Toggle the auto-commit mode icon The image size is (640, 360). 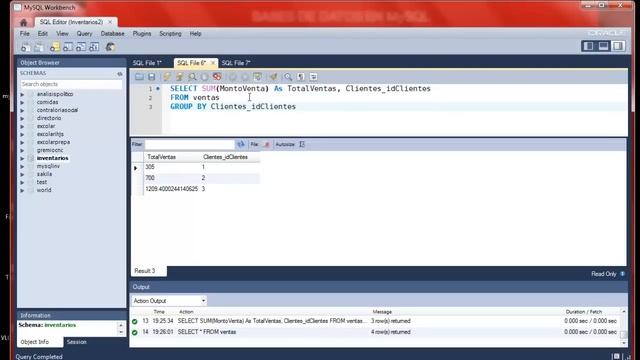click(258, 77)
